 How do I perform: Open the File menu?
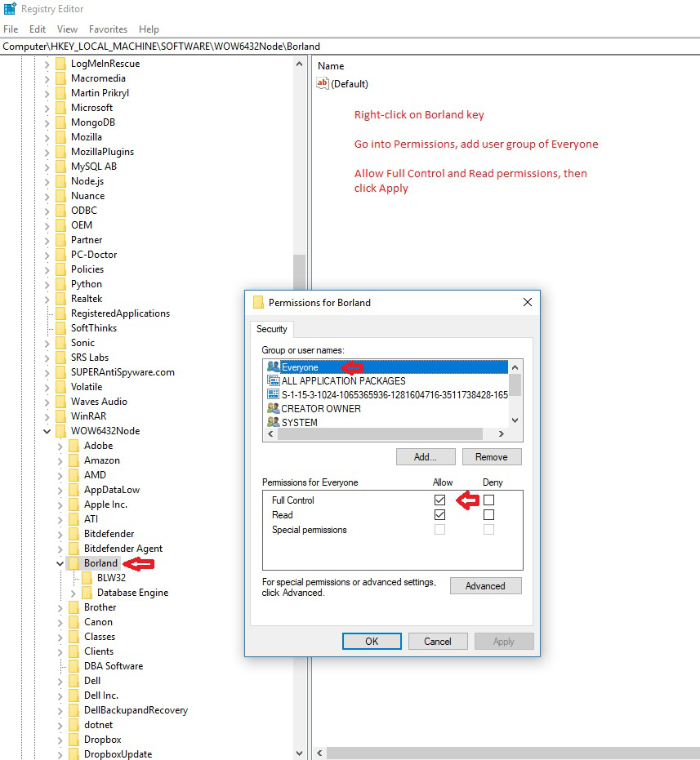(11, 29)
